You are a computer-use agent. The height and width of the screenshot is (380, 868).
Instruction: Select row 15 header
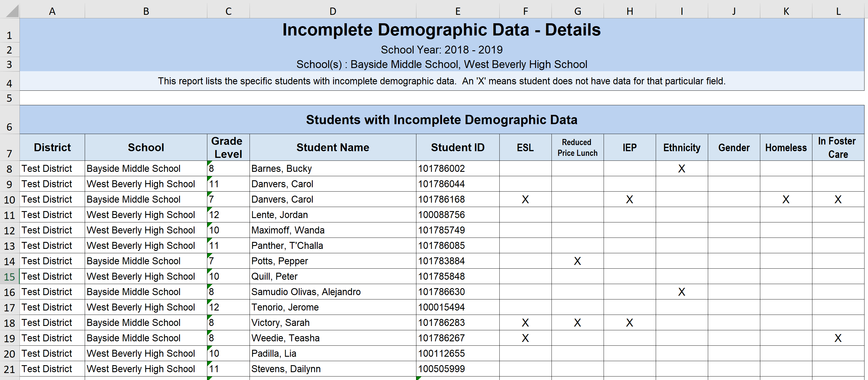9,277
